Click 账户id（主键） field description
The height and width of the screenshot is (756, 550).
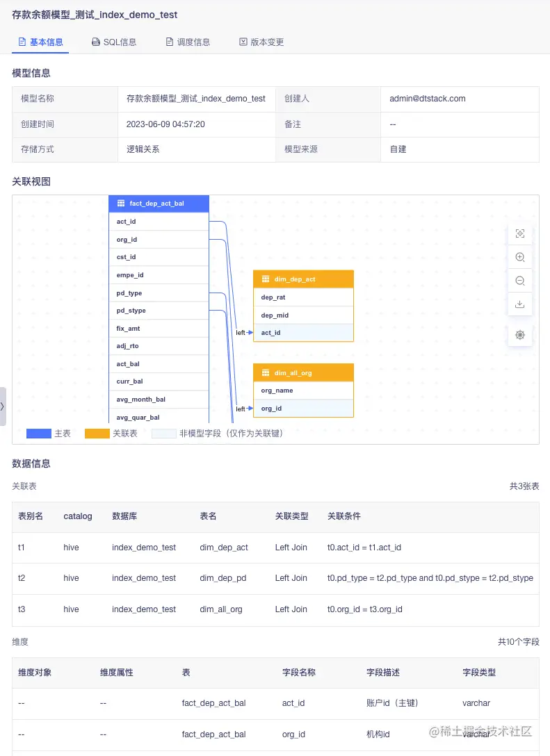pos(392,703)
